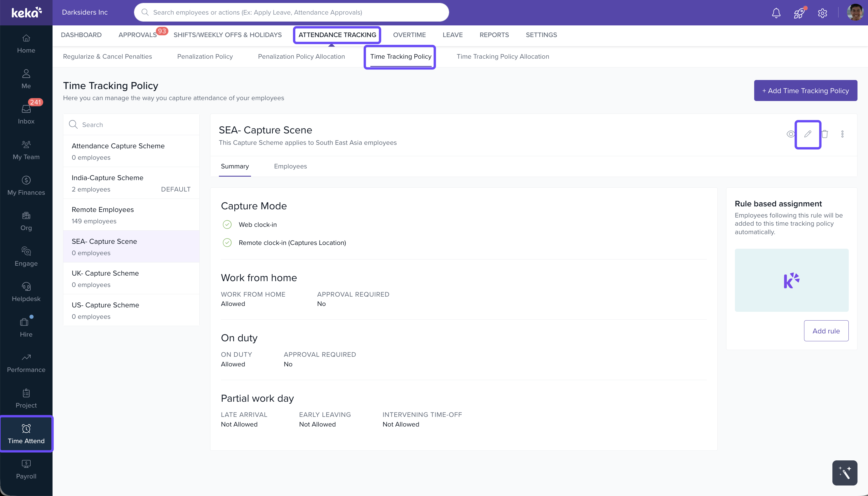Open the Inbox with 241 badge
The width and height of the screenshot is (868, 496).
coord(26,114)
